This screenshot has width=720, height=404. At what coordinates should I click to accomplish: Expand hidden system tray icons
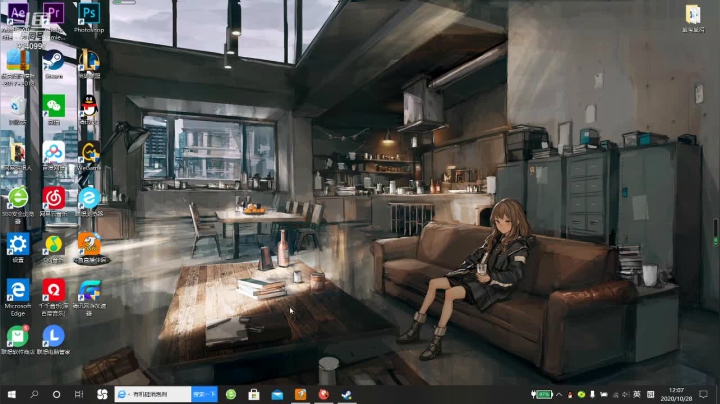pos(559,394)
